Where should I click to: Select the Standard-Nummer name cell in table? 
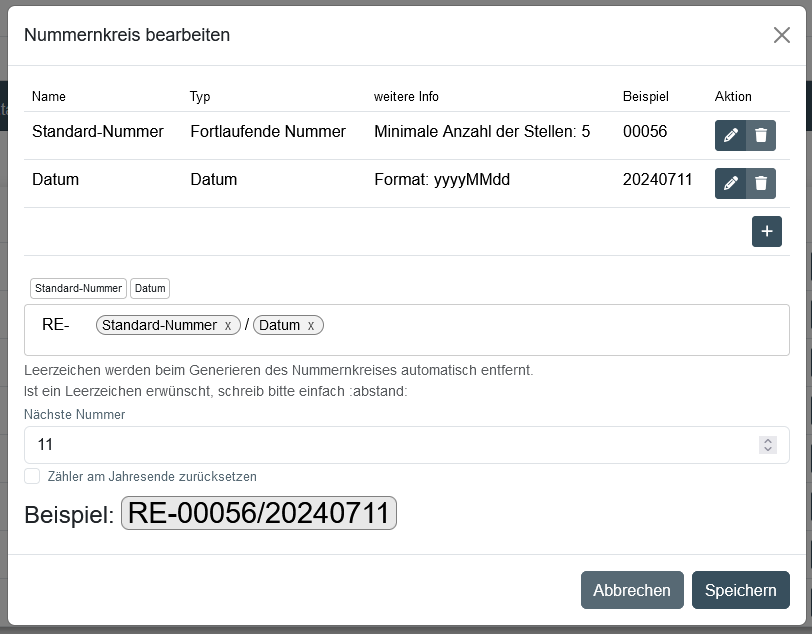[x=98, y=132]
